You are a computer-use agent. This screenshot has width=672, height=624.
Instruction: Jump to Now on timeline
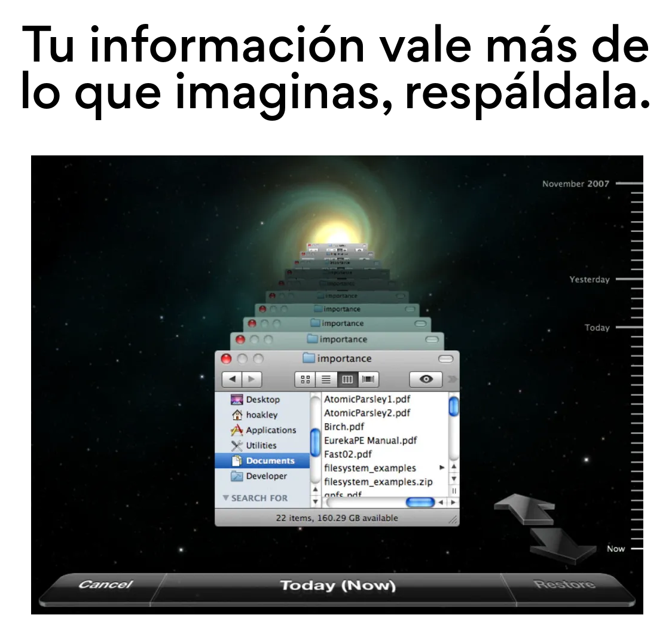tap(616, 549)
